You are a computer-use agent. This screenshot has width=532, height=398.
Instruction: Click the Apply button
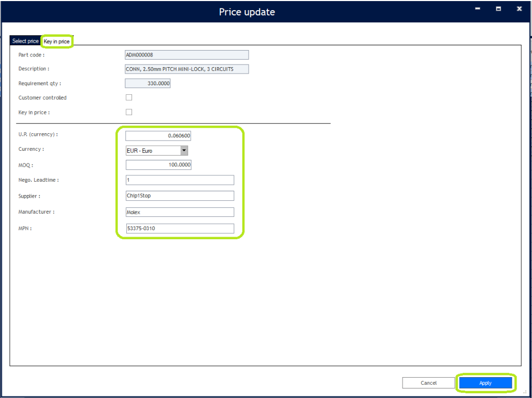click(485, 383)
